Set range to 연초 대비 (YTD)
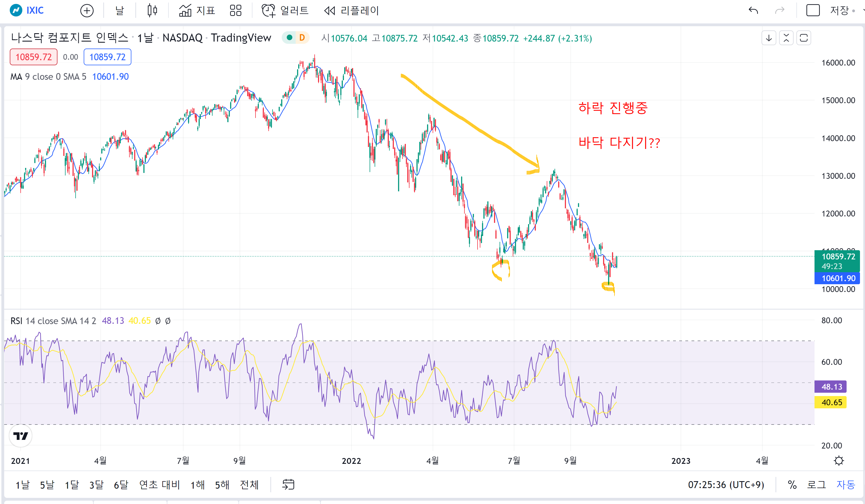Image resolution: width=865 pixels, height=504 pixels. pos(160,485)
